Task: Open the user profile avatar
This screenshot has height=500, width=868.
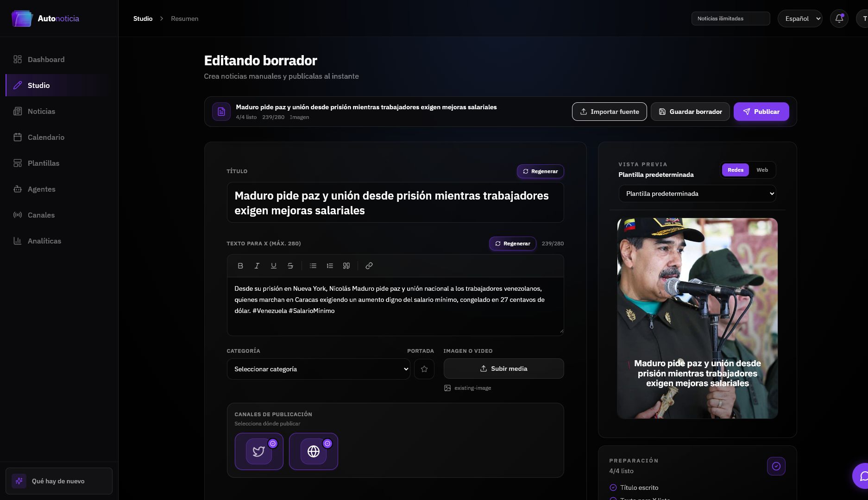Action: [x=863, y=19]
